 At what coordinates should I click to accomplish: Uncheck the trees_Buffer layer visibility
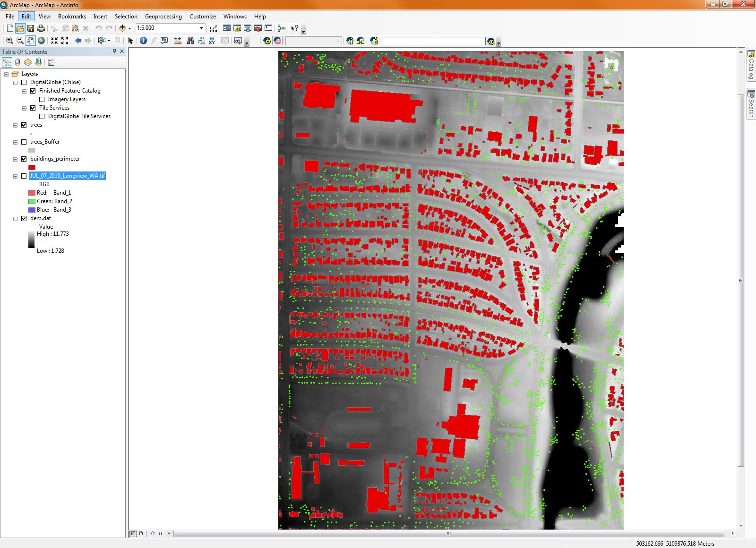(24, 141)
